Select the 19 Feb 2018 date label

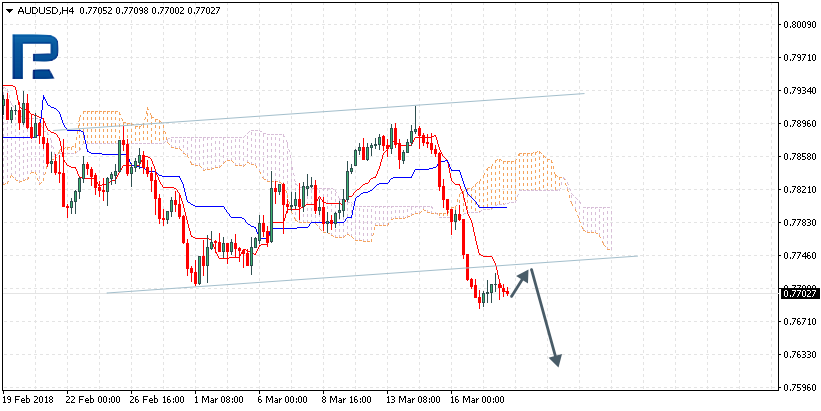coord(31,399)
